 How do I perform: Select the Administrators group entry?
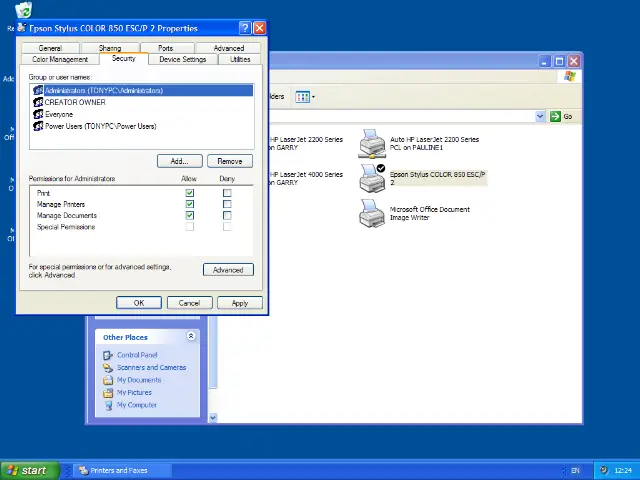tap(141, 90)
